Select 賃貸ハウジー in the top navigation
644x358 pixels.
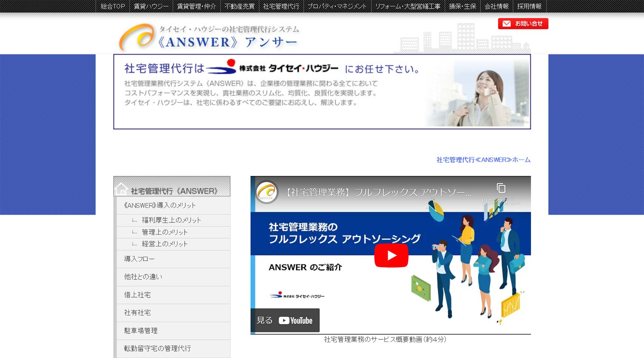click(151, 6)
